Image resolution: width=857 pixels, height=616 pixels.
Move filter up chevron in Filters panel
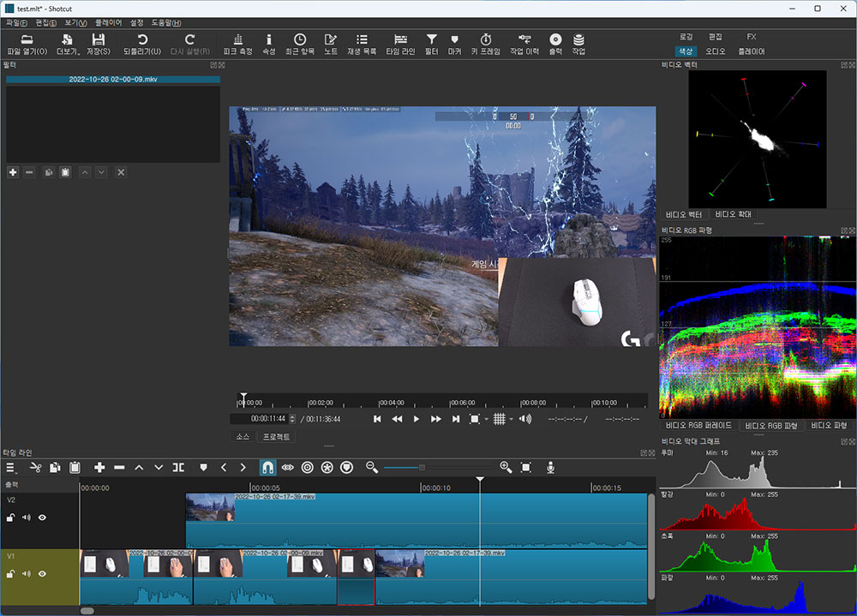[85, 172]
